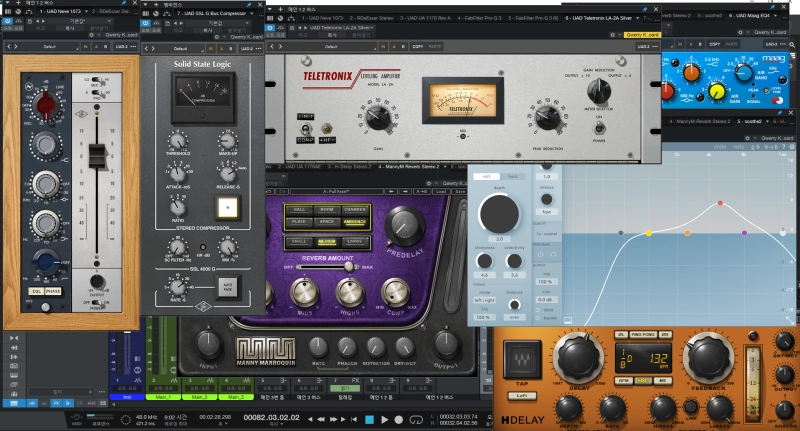
Task: Click the soothe2 depth knob
Action: [499, 214]
